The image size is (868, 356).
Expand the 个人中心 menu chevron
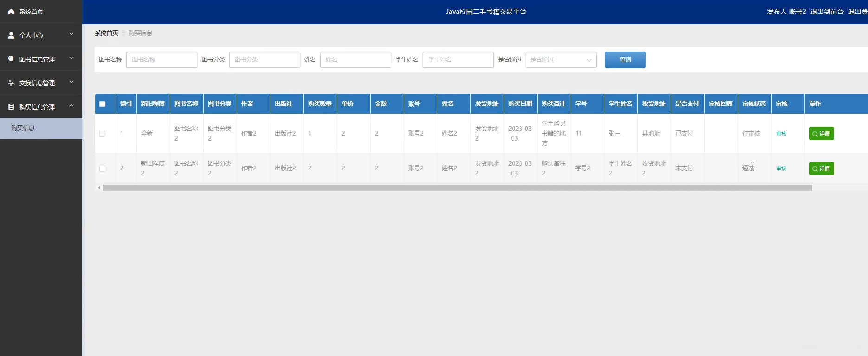pos(71,34)
